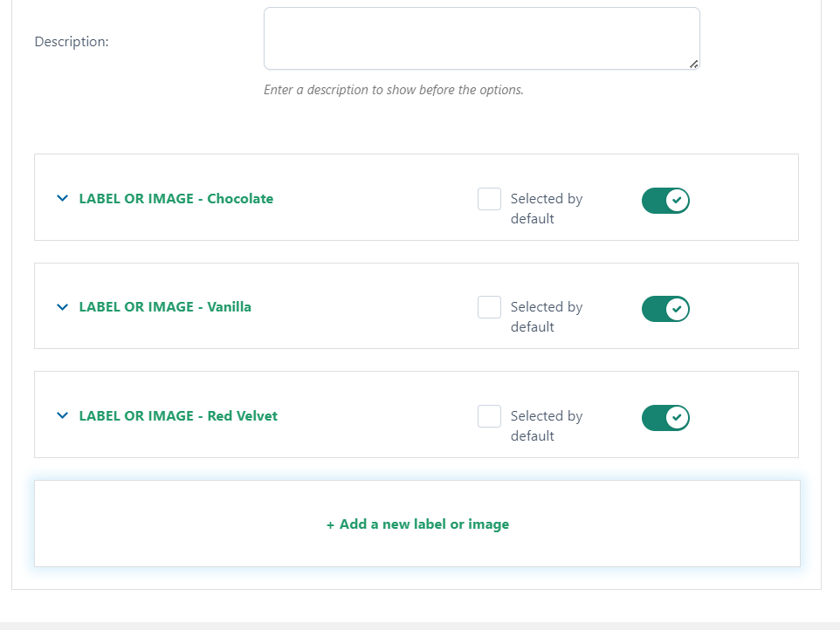This screenshot has height=630, width=840.
Task: Open the LABEL OR IMAGE - Red Velvet heading
Action: click(x=178, y=416)
